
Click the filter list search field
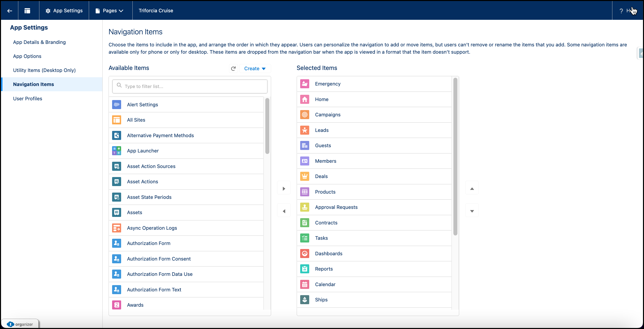coord(190,86)
